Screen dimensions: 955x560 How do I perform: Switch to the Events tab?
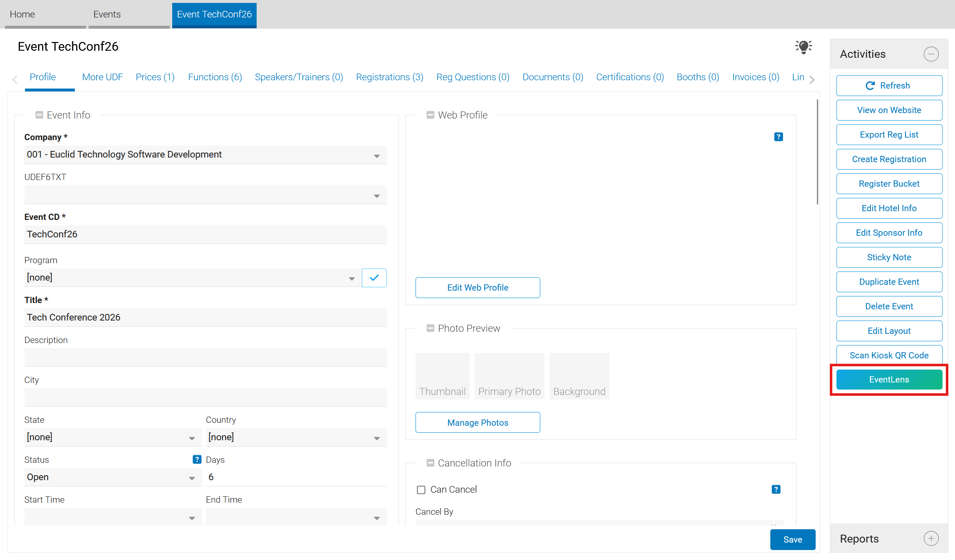[129, 15]
